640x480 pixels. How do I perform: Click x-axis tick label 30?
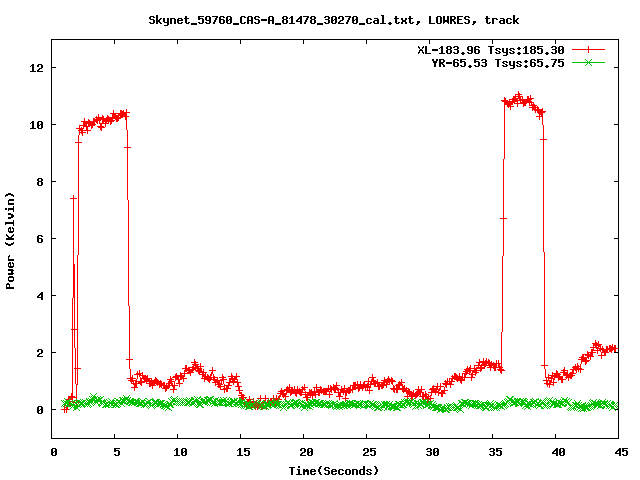click(x=432, y=452)
